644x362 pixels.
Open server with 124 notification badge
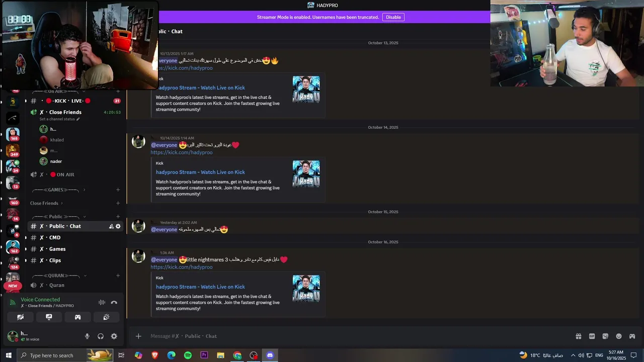coord(13,263)
